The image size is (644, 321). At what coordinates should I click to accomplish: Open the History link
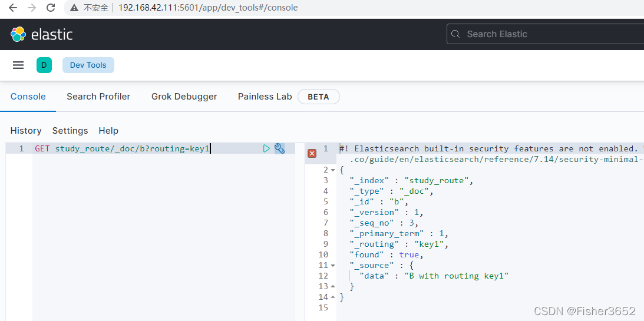tap(26, 131)
